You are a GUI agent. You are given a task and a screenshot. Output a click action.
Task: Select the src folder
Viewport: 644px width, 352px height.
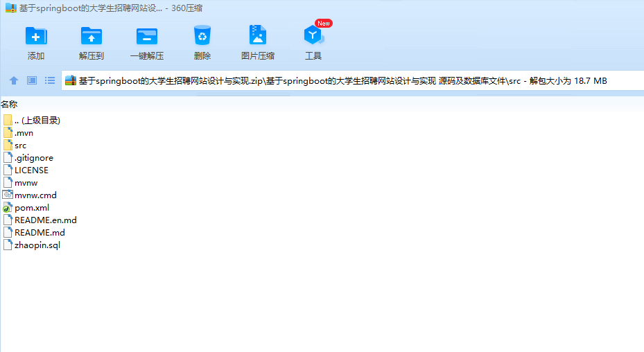click(15, 146)
